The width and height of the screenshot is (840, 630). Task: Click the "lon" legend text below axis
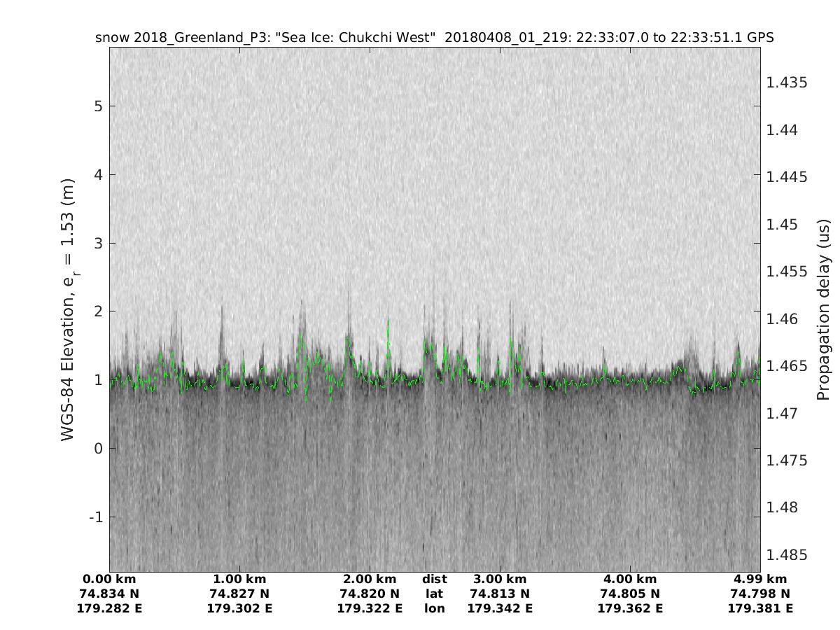point(434,608)
